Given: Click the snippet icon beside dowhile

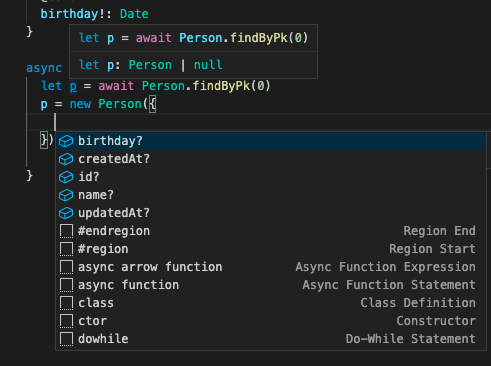Looking at the screenshot, I should click(66, 339).
